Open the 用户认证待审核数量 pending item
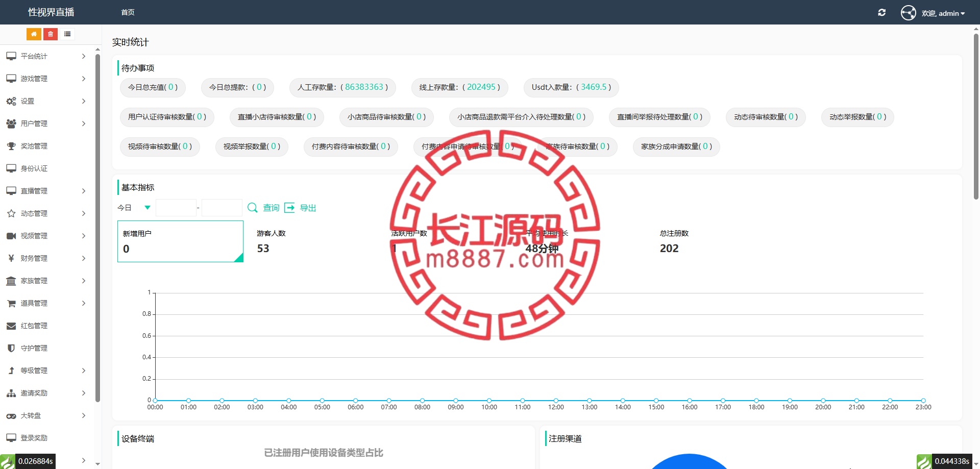 (167, 117)
